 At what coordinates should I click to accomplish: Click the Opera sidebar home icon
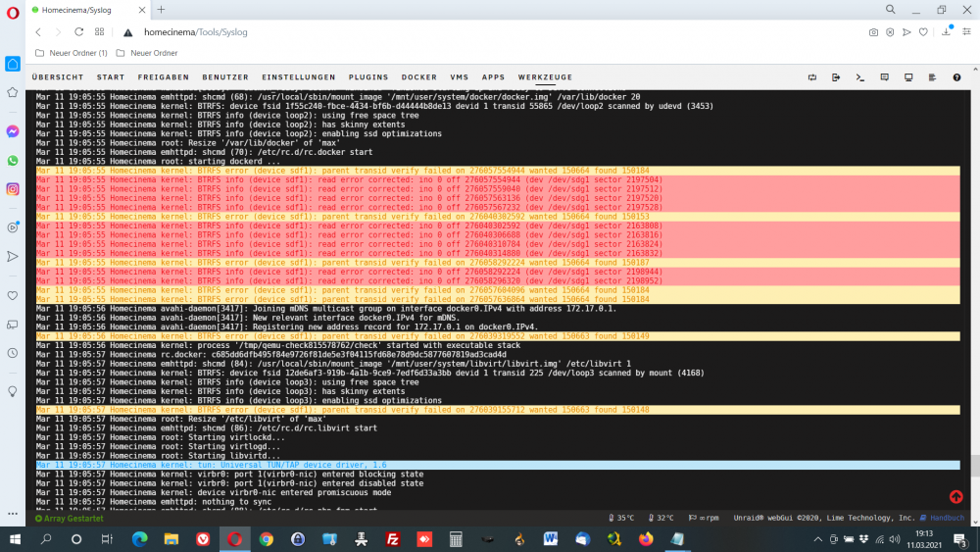point(13,64)
